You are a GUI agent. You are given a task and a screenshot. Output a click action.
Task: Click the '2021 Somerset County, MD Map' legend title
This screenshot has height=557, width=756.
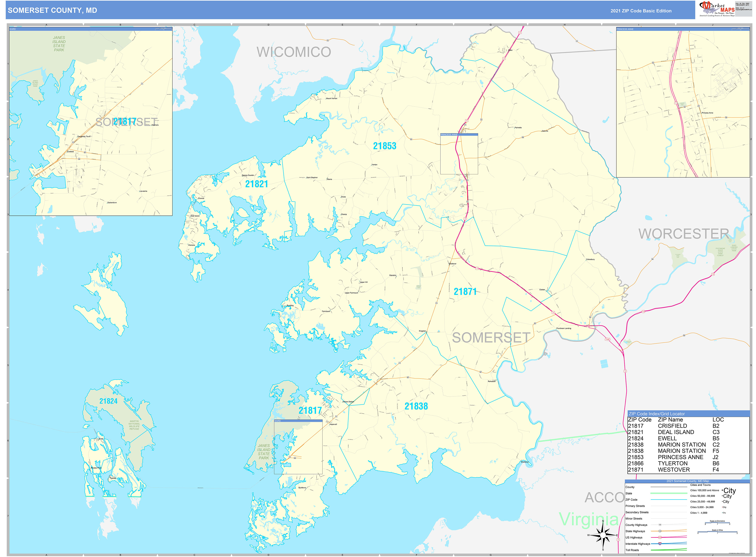click(x=687, y=481)
